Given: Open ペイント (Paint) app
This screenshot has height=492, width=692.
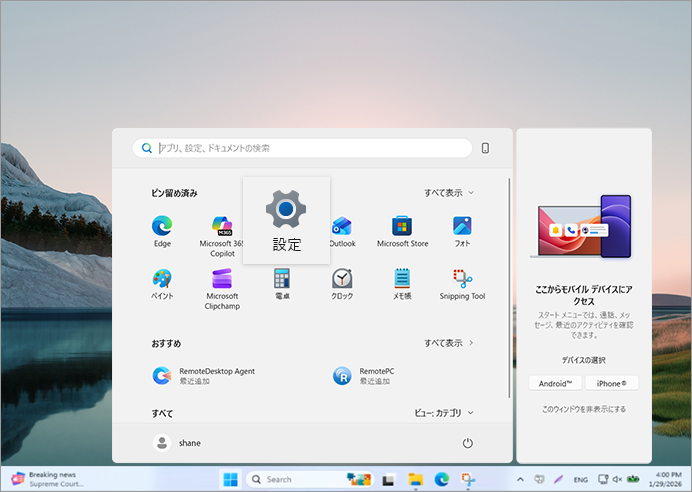Looking at the screenshot, I should [x=162, y=285].
